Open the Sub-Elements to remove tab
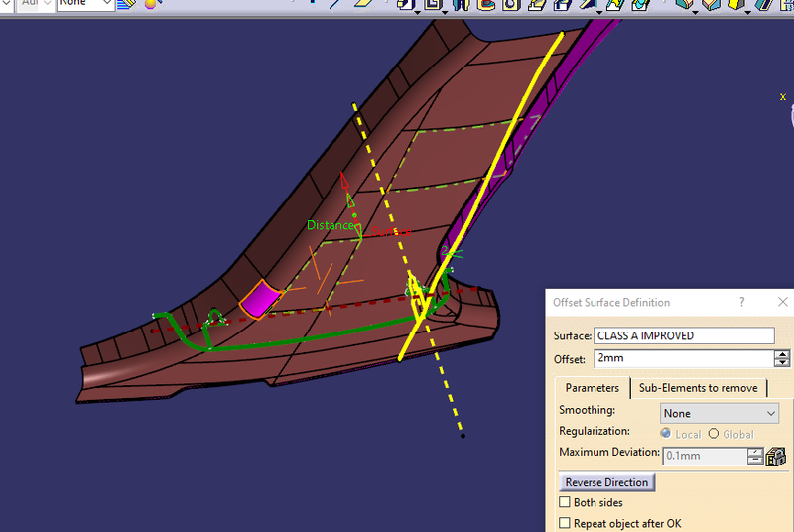The width and height of the screenshot is (794, 532). point(698,388)
